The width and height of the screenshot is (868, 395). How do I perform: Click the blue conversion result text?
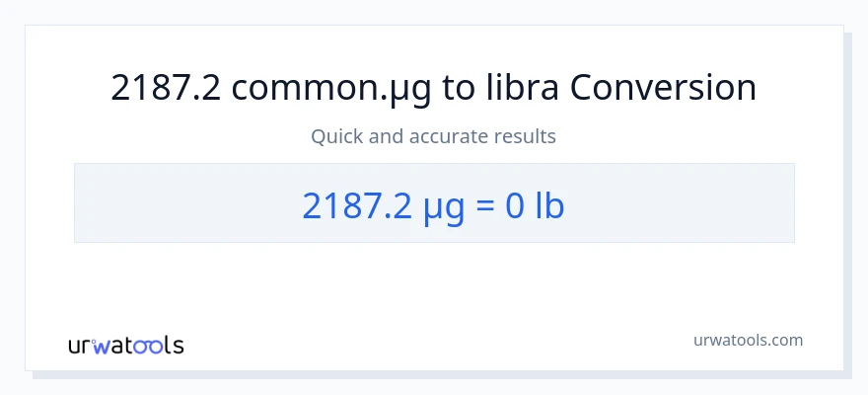click(x=434, y=203)
